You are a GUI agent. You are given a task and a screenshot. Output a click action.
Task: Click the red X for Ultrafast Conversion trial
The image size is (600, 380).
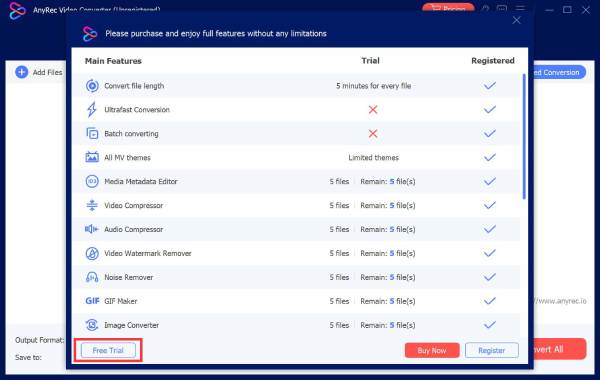tap(373, 110)
